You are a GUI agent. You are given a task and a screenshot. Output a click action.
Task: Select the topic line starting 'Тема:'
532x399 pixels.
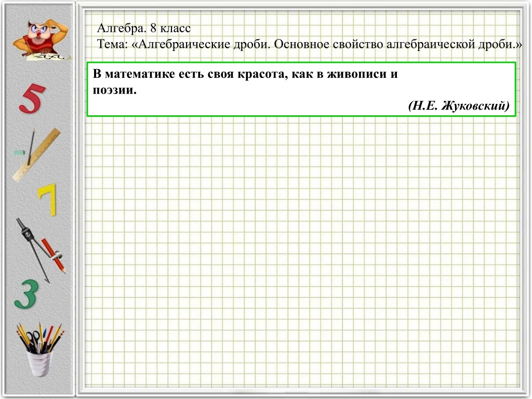[x=310, y=44]
